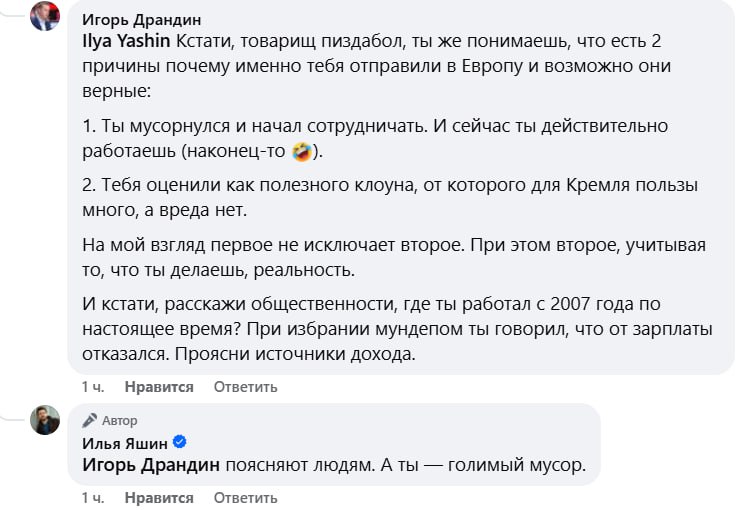Like Игорь Драндин's comment via "Нравится"
The height and width of the screenshot is (510, 752).
pos(159,386)
